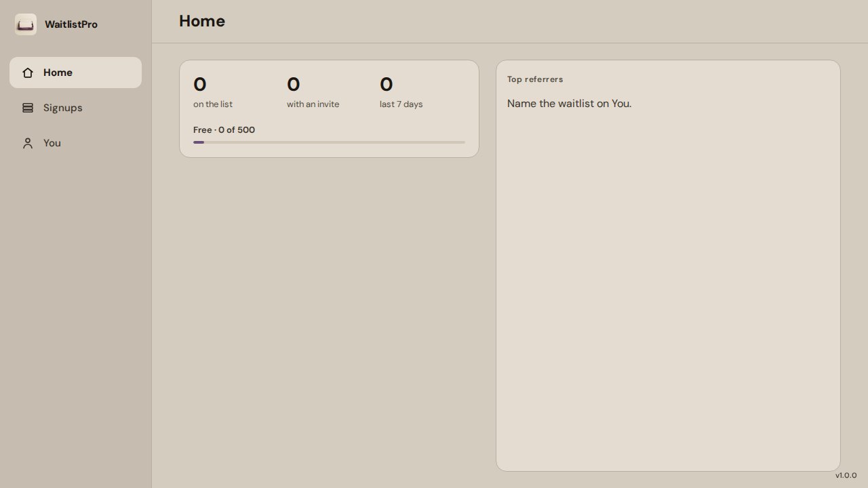Viewport: 868px width, 488px height.
Task: Click the Home house icon in sidebar
Action: [x=28, y=73]
